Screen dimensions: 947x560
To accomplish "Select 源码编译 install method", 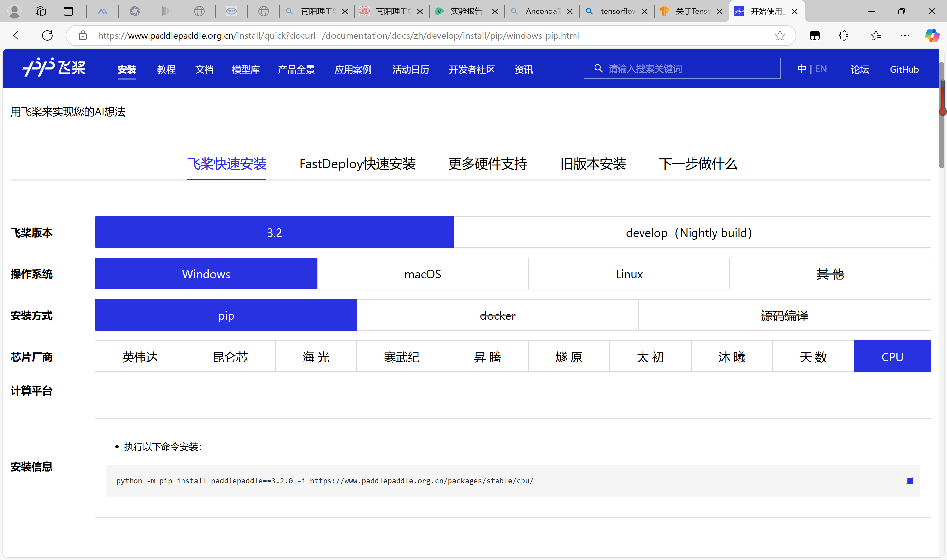I will click(784, 315).
